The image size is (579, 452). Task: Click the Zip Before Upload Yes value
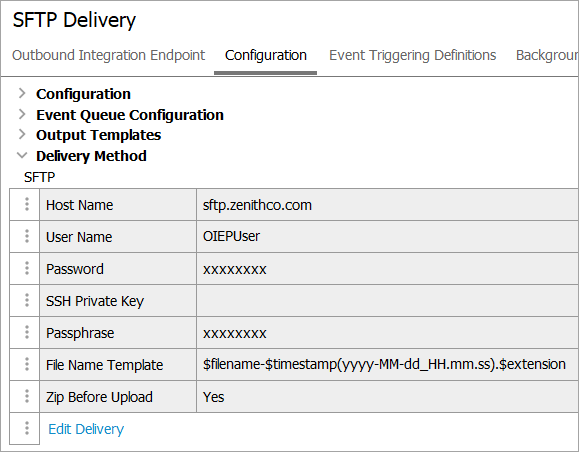pyautogui.click(x=213, y=397)
